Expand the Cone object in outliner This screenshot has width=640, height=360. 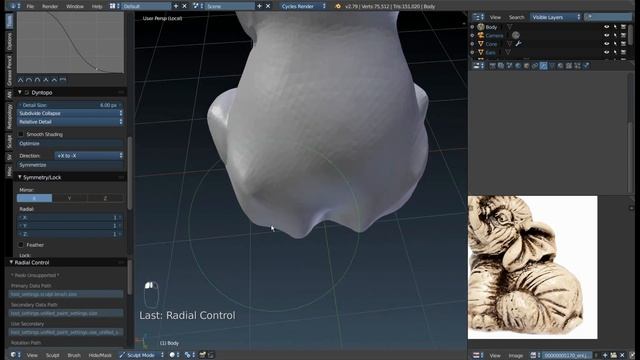(x=473, y=44)
